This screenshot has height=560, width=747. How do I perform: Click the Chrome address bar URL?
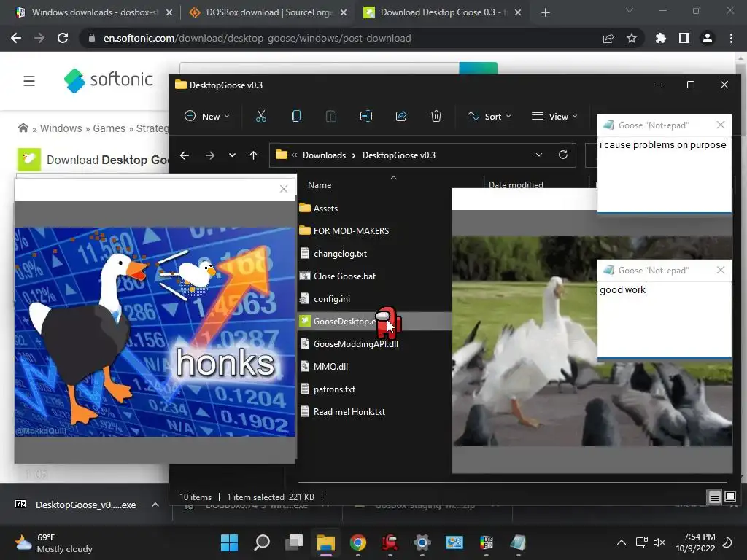coord(258,38)
